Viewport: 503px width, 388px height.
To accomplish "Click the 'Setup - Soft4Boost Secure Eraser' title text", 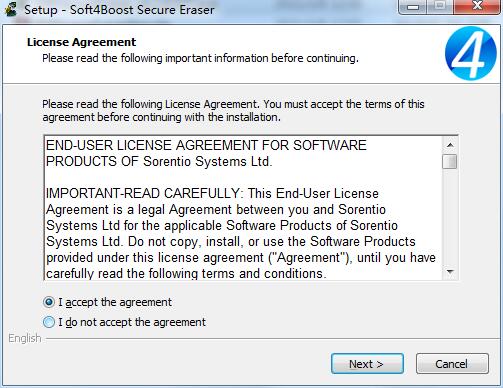I will pyautogui.click(x=119, y=9).
